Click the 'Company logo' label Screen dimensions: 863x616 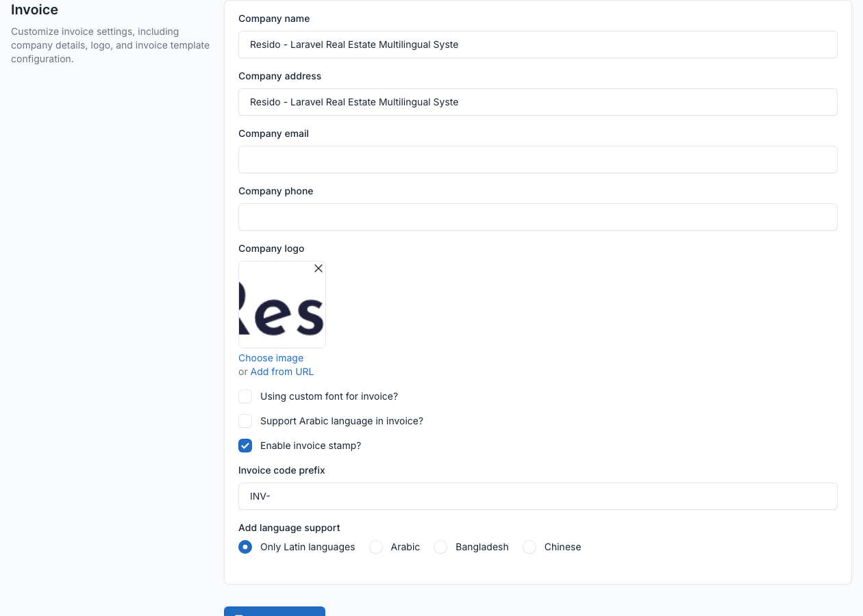[271, 248]
